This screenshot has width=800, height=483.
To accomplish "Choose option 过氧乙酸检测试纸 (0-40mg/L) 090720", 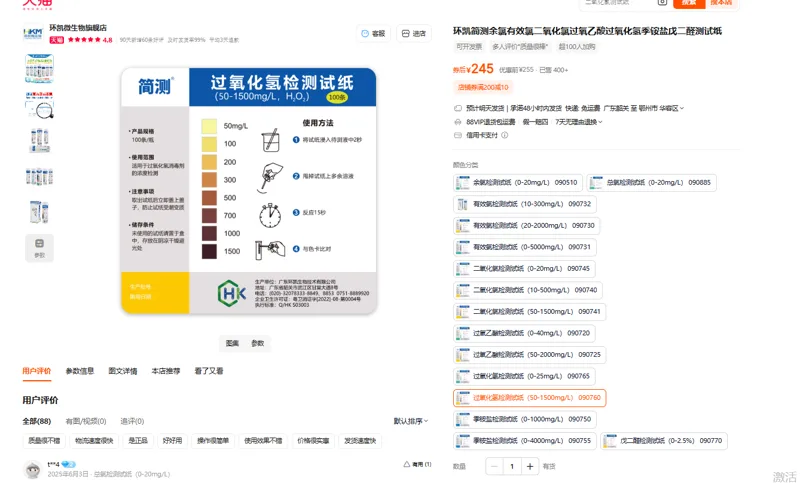I will pos(524,333).
